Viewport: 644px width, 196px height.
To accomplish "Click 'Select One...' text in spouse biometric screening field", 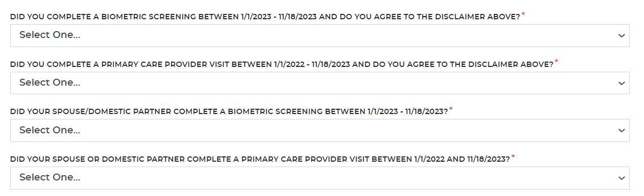I will click(50, 130).
